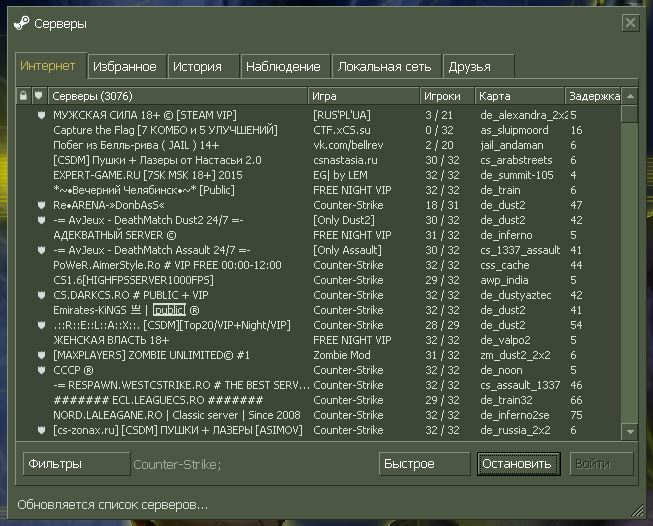Select ECL.LEAGUECS.RO server row
The width and height of the screenshot is (653, 526).
point(318,400)
